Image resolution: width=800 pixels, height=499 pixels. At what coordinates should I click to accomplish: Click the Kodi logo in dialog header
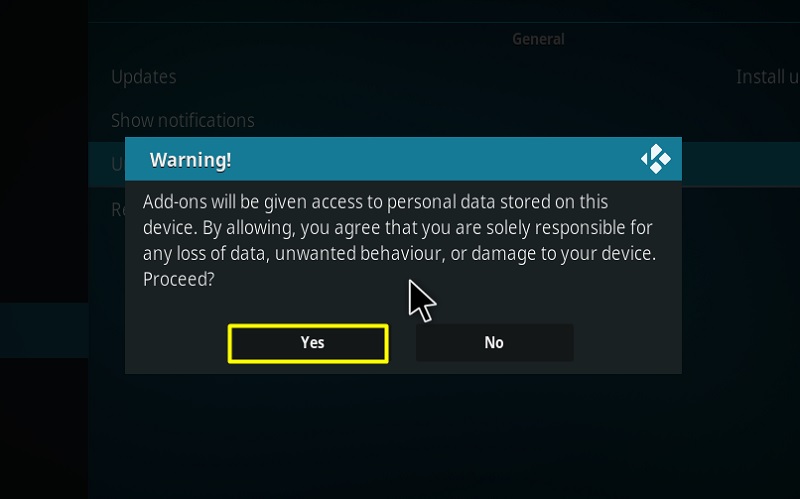tap(656, 159)
